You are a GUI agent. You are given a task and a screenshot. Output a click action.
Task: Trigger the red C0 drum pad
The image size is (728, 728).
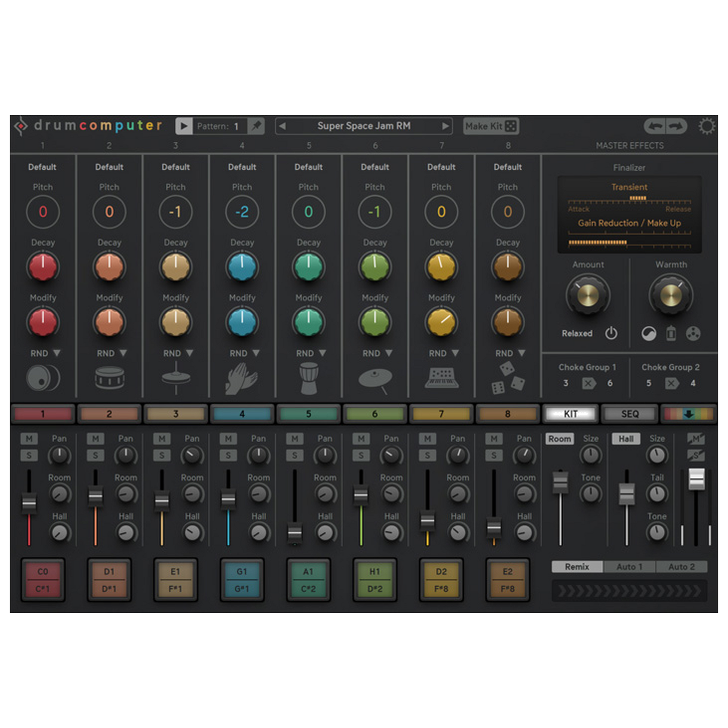click(x=43, y=579)
